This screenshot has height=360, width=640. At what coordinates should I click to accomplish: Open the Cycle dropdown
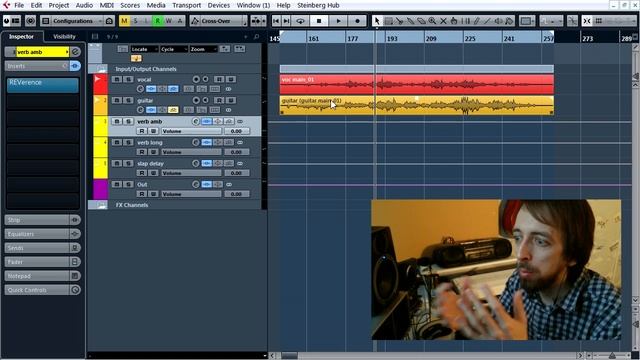click(x=174, y=49)
